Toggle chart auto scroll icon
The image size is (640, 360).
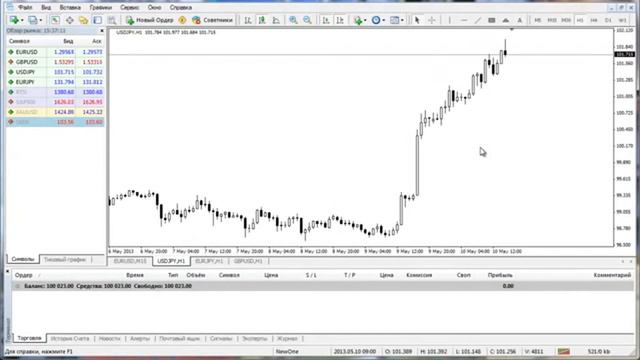326,20
